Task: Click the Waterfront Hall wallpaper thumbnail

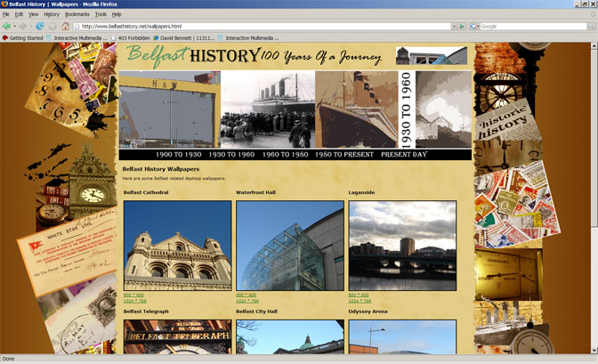Action: click(289, 246)
